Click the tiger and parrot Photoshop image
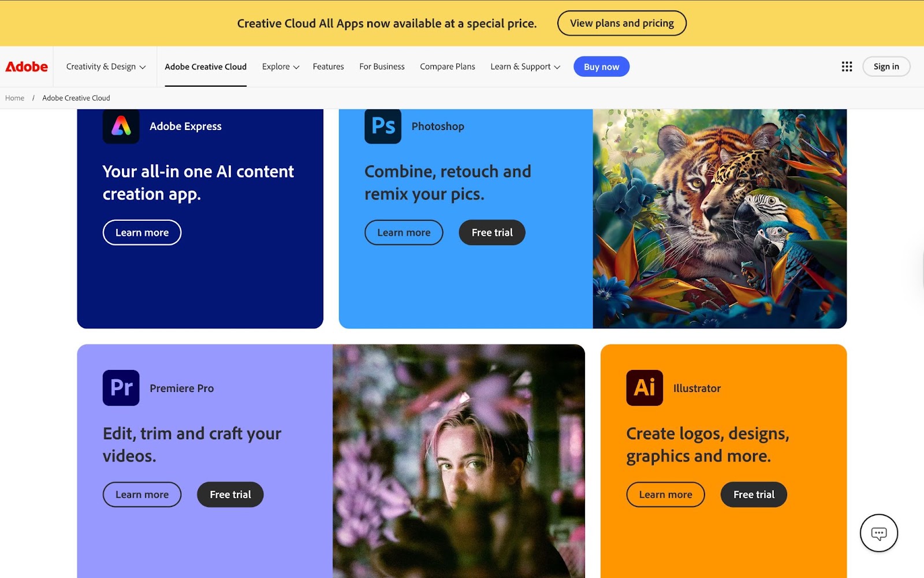The height and width of the screenshot is (578, 924). 720,218
